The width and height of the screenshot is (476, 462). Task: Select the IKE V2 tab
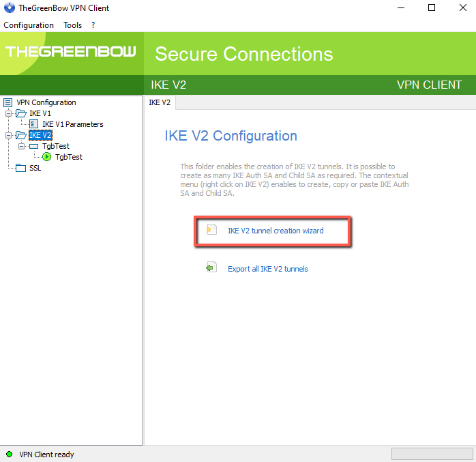160,102
